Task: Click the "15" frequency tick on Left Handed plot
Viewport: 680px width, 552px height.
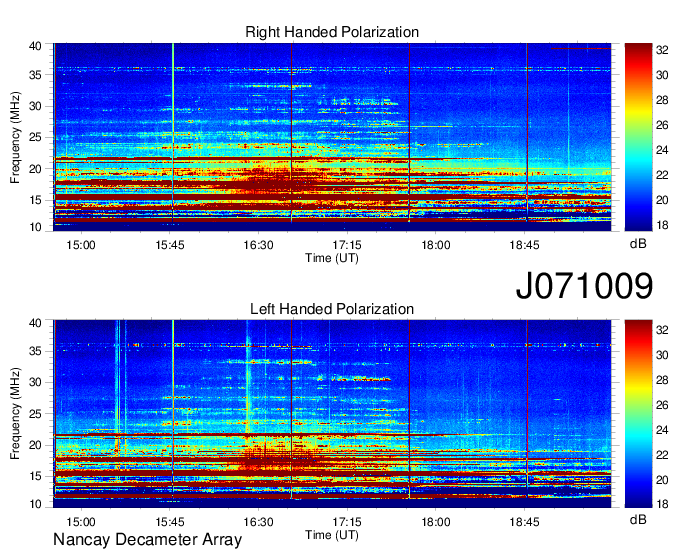Action: coord(36,477)
